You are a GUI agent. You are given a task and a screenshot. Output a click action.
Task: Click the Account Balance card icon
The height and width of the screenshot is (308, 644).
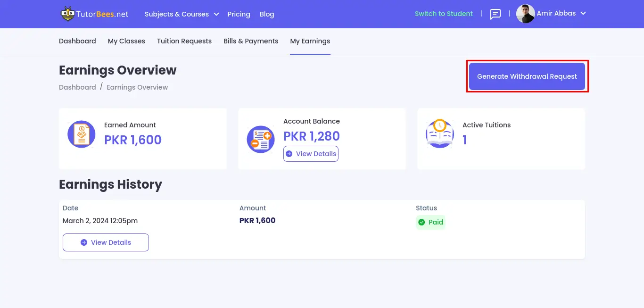(x=260, y=139)
